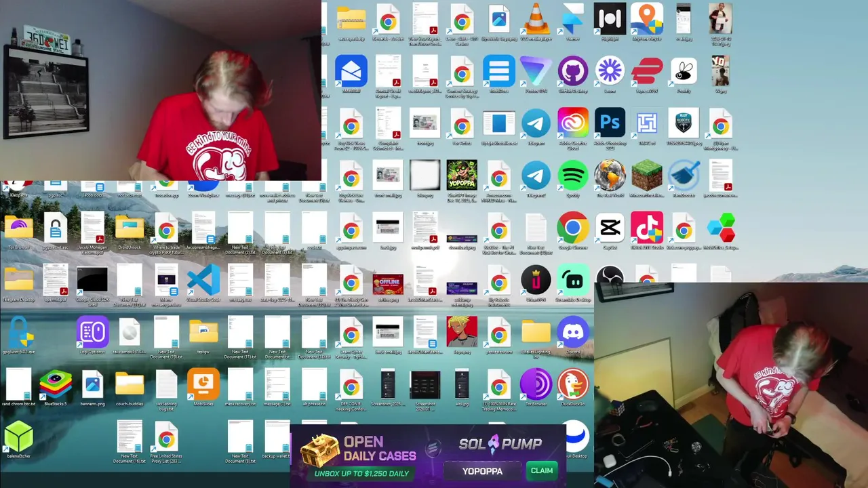This screenshot has height=488, width=868.
Task: Open Telegram icon next to Adobe Creative Cloud
Action: tap(536, 123)
